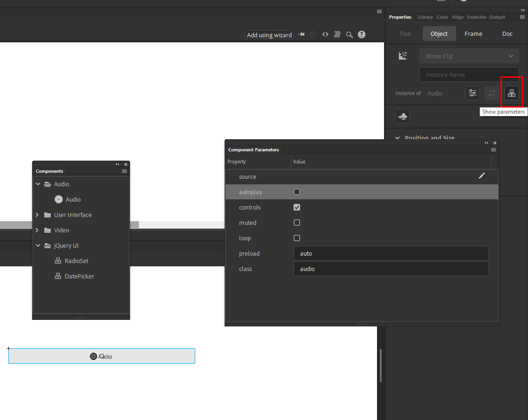Open the wizard using the Add using wizard button
Viewport: 528px width, 420px height.
269,34
